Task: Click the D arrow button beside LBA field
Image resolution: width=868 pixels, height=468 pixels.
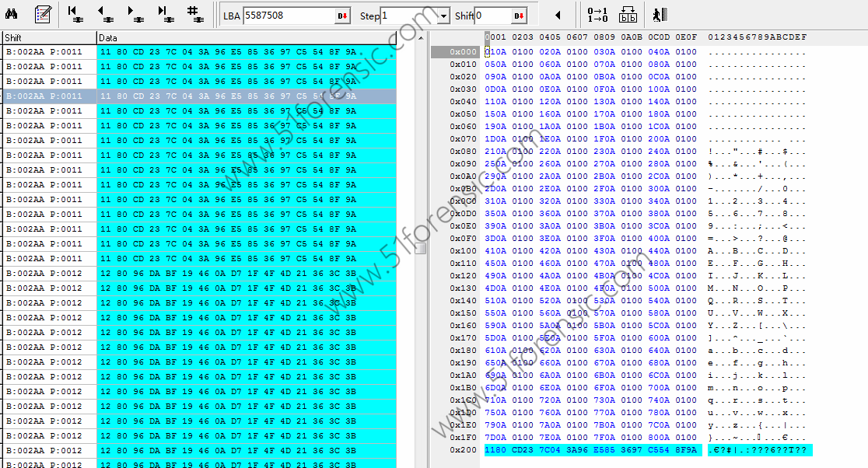Action: 342,16
